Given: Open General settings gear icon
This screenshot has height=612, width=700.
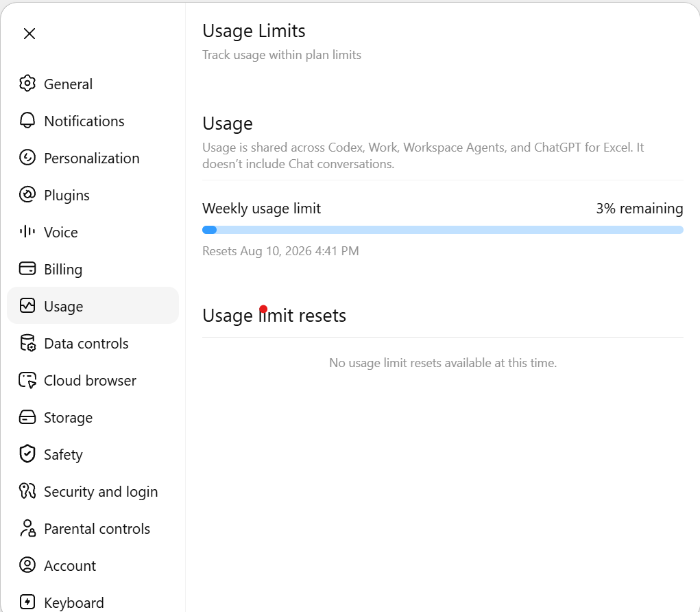Looking at the screenshot, I should (27, 84).
